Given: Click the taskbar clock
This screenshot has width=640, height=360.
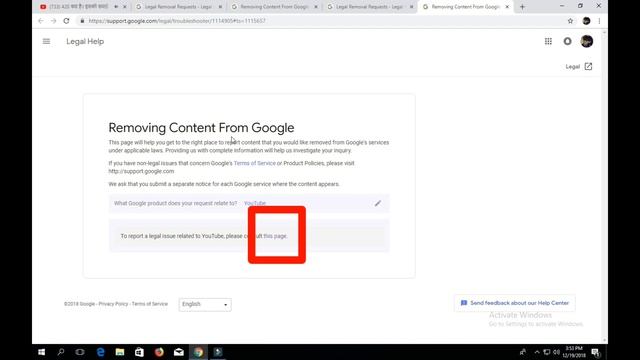Looking at the screenshot, I should (x=574, y=352).
